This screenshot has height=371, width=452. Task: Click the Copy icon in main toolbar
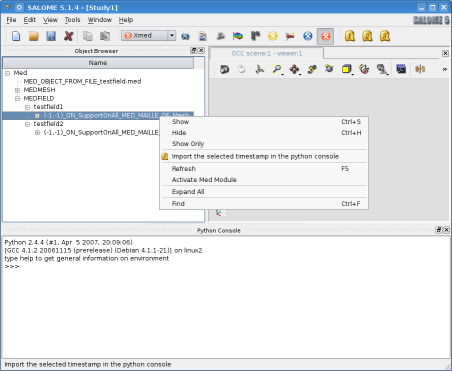(88, 36)
